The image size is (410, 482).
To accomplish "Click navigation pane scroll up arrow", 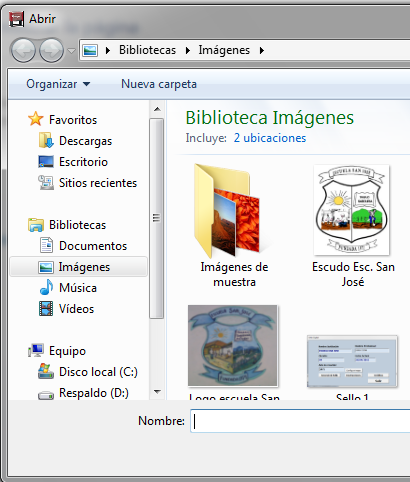I will pos(157,109).
